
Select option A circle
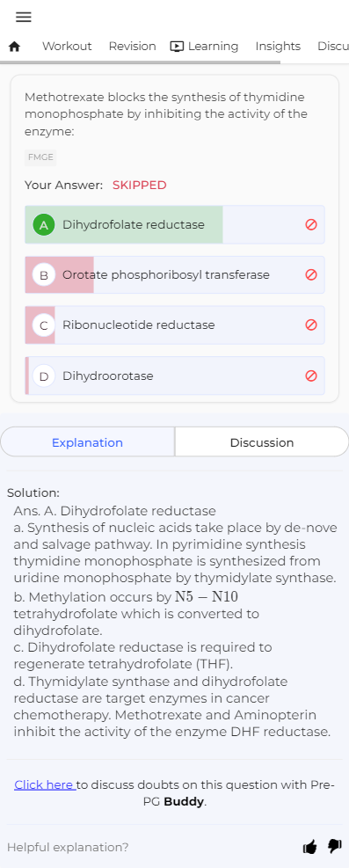tap(44, 225)
